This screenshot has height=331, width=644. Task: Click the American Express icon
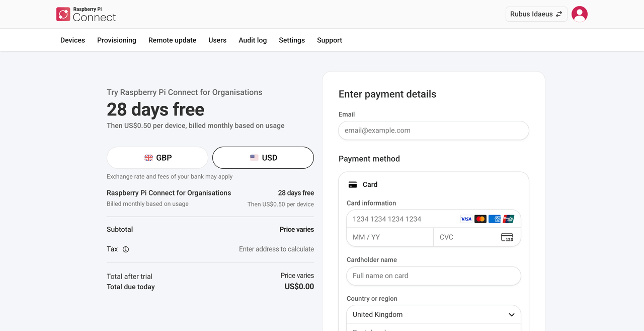(x=495, y=219)
